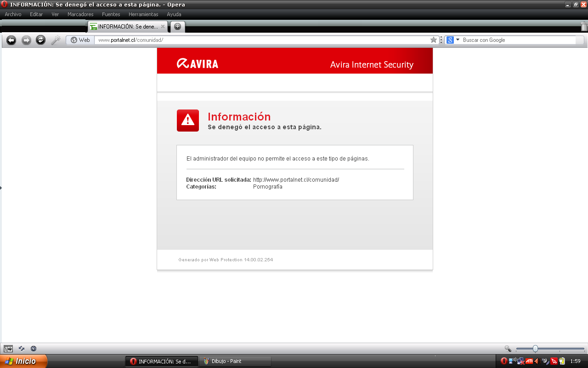Click the Forward navigation arrow
588x368 pixels.
coord(26,40)
